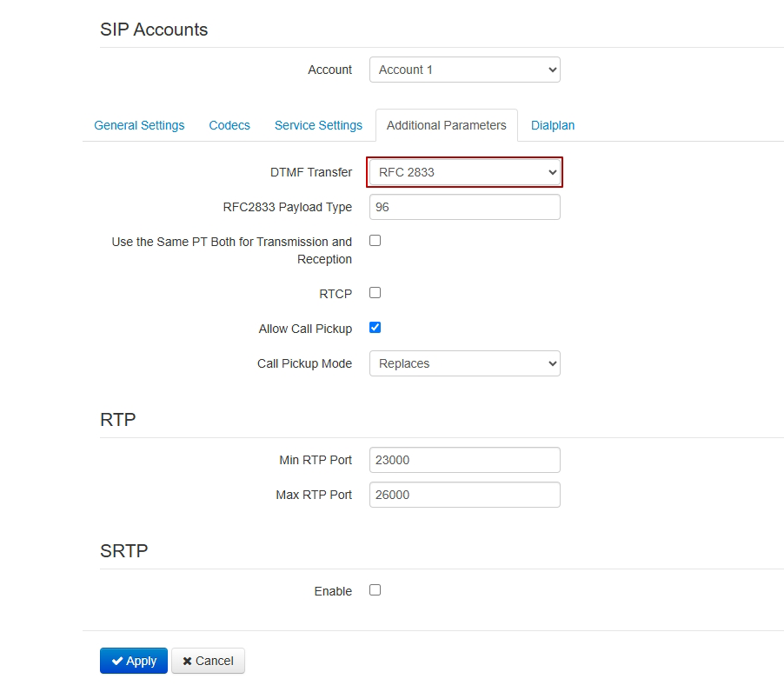Viewport: 784px width, 692px height.
Task: Click the X icon on Cancel
Action: click(187, 661)
